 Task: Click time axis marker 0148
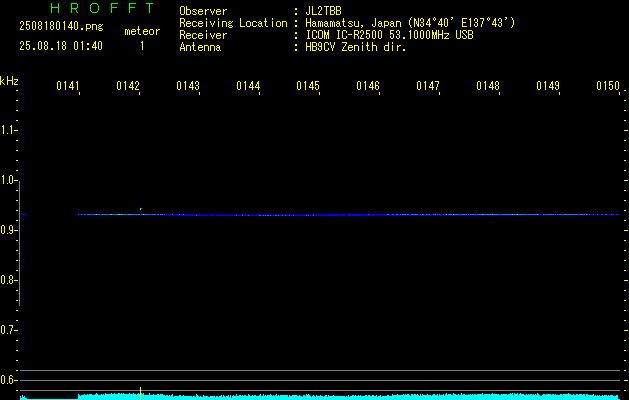pos(487,86)
